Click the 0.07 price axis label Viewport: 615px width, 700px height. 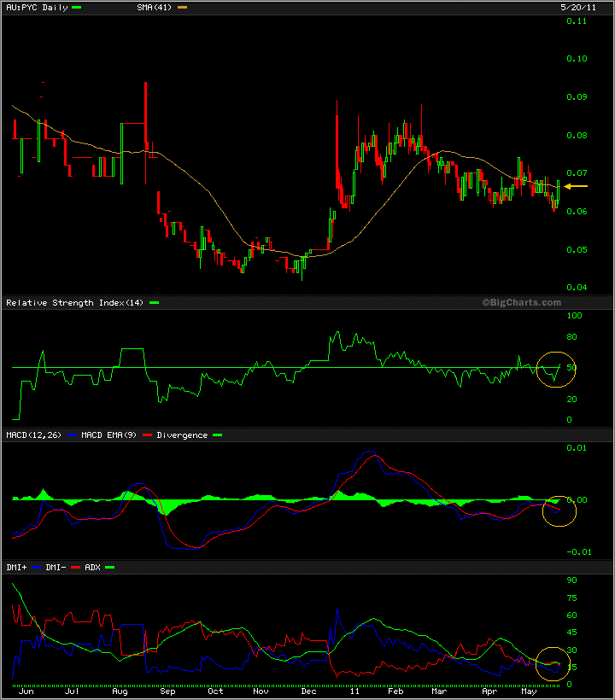coord(577,172)
